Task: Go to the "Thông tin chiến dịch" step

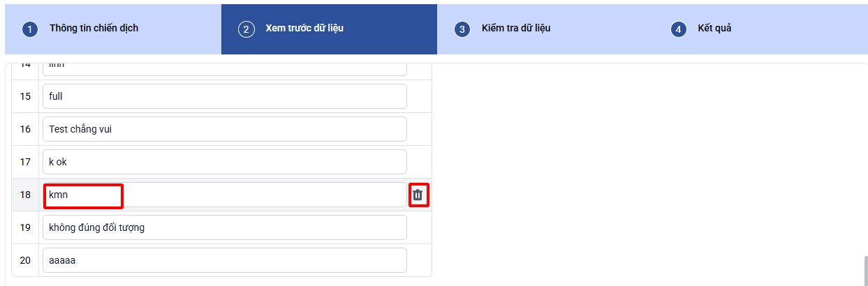Action: click(94, 29)
